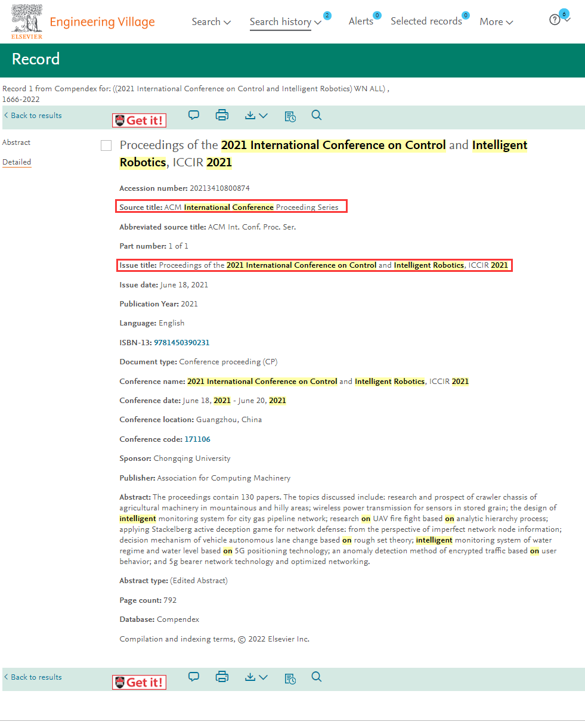The image size is (585, 728).
Task: Click the Language value English
Action: (x=172, y=323)
